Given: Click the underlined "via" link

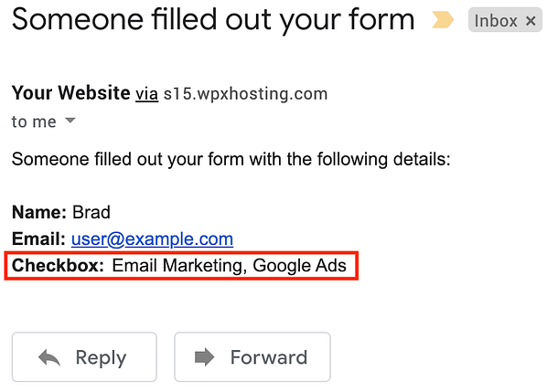Looking at the screenshot, I should coord(147,94).
